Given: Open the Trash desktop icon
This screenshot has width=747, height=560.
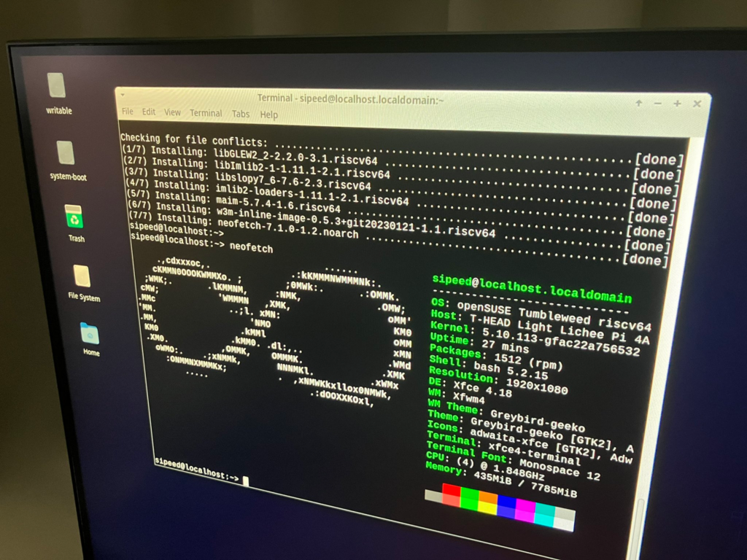Looking at the screenshot, I should click(x=74, y=223).
